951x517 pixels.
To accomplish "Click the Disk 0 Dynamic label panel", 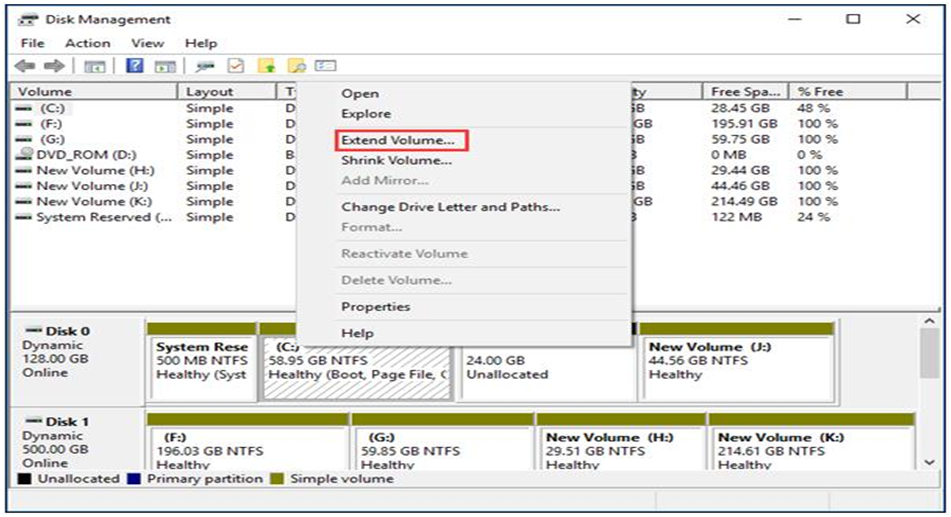I will [x=79, y=362].
